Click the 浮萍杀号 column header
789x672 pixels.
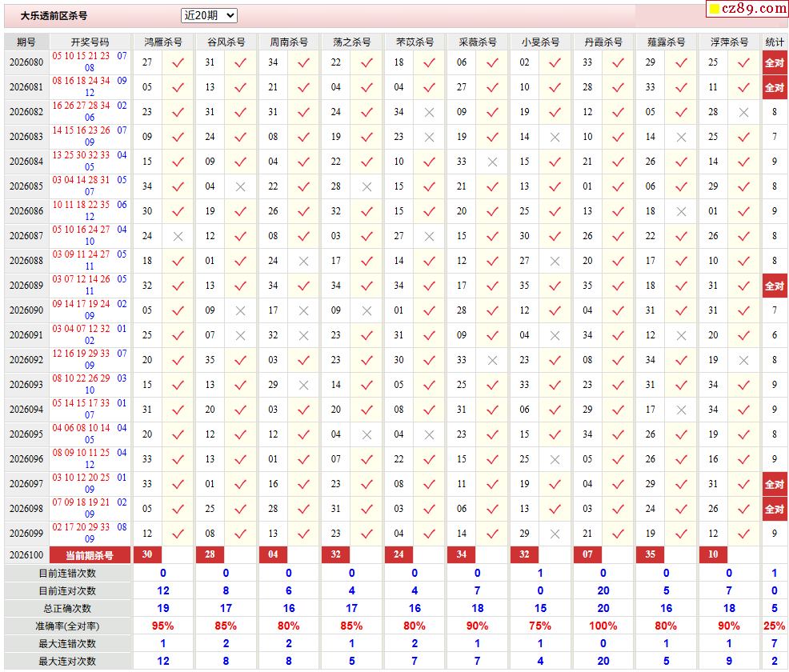tap(729, 42)
